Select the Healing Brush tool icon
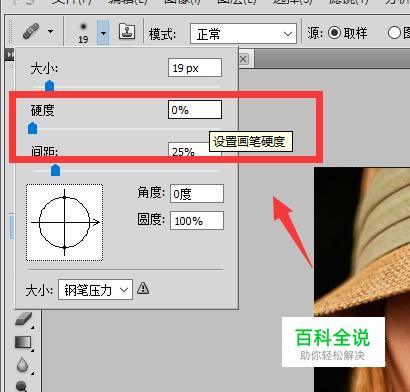This screenshot has width=410, height=392. click(x=31, y=32)
